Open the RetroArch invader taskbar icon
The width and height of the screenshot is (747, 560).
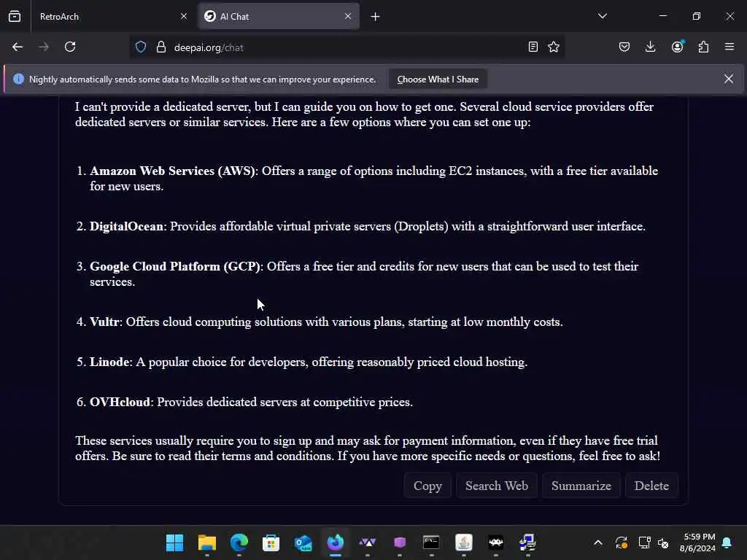pos(496,542)
